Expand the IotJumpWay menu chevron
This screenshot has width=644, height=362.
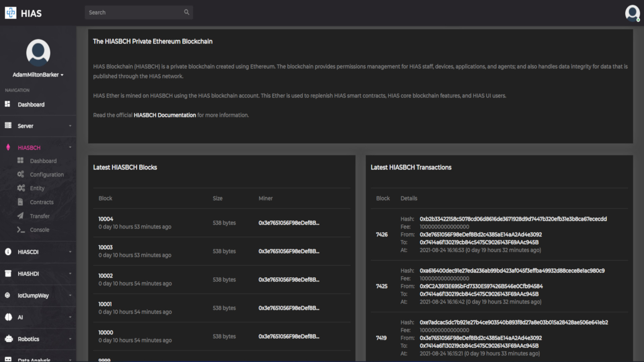70,295
